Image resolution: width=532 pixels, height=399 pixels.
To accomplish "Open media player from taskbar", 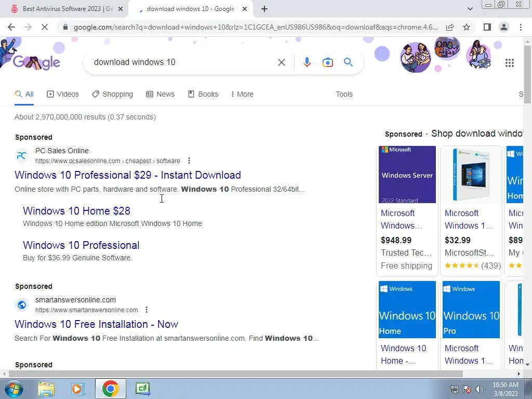I will [x=77, y=389].
